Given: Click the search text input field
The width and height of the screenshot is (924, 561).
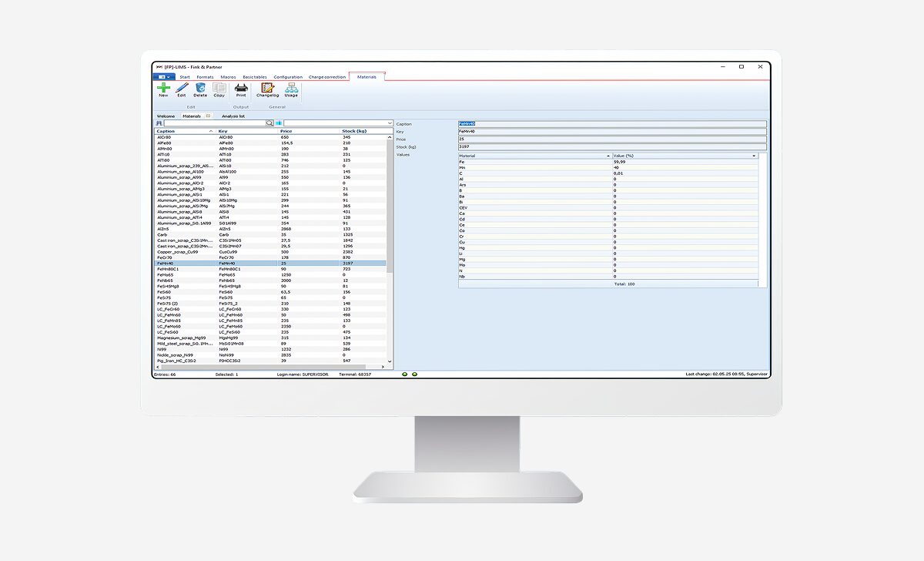Looking at the screenshot, I should [214, 123].
